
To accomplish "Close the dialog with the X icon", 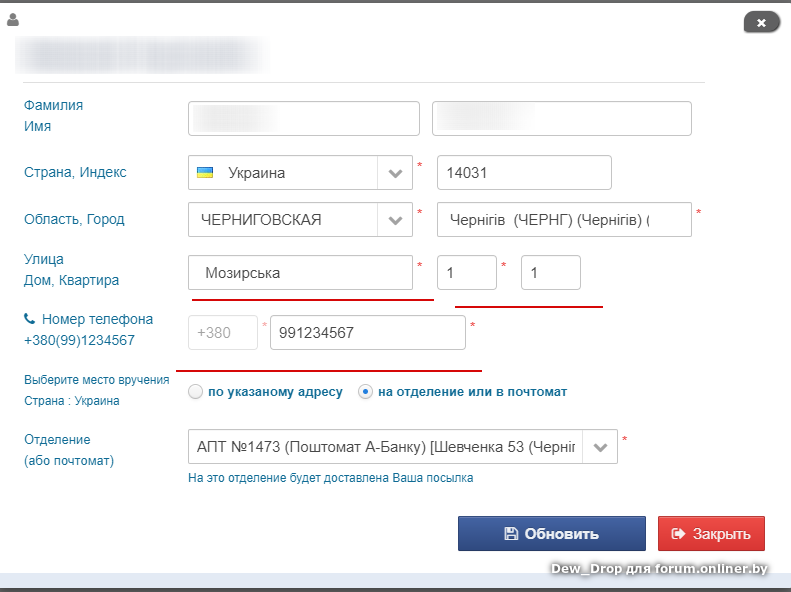I will coord(761,22).
